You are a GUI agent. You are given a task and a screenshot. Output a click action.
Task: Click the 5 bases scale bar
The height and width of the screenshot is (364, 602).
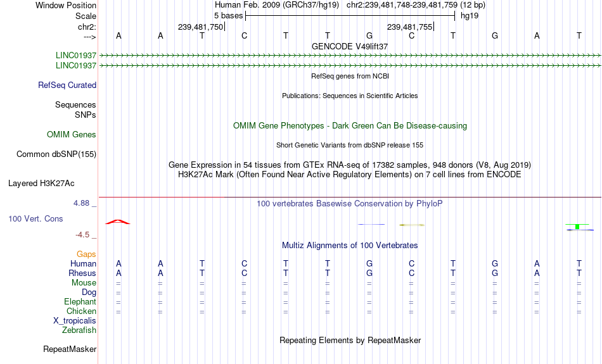pyautogui.click(x=350, y=16)
